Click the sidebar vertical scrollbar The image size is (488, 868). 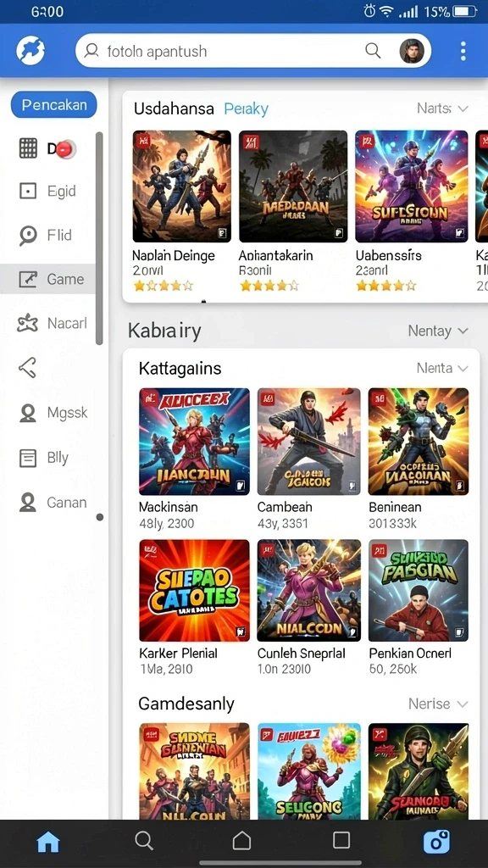click(99, 238)
